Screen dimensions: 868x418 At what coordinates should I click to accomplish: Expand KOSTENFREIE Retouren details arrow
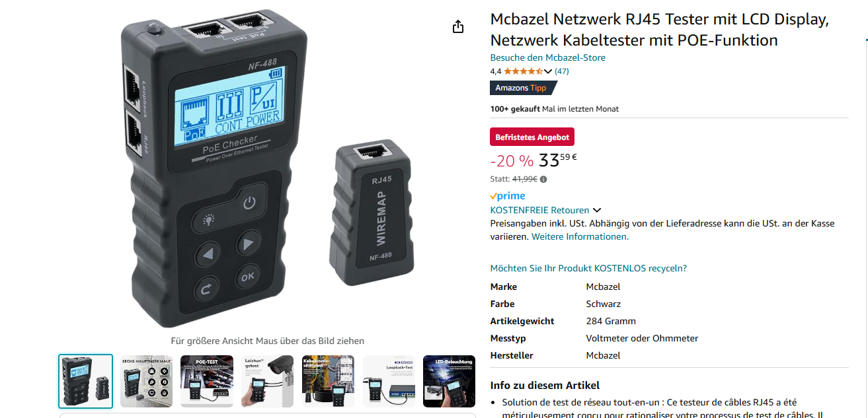[x=597, y=211]
